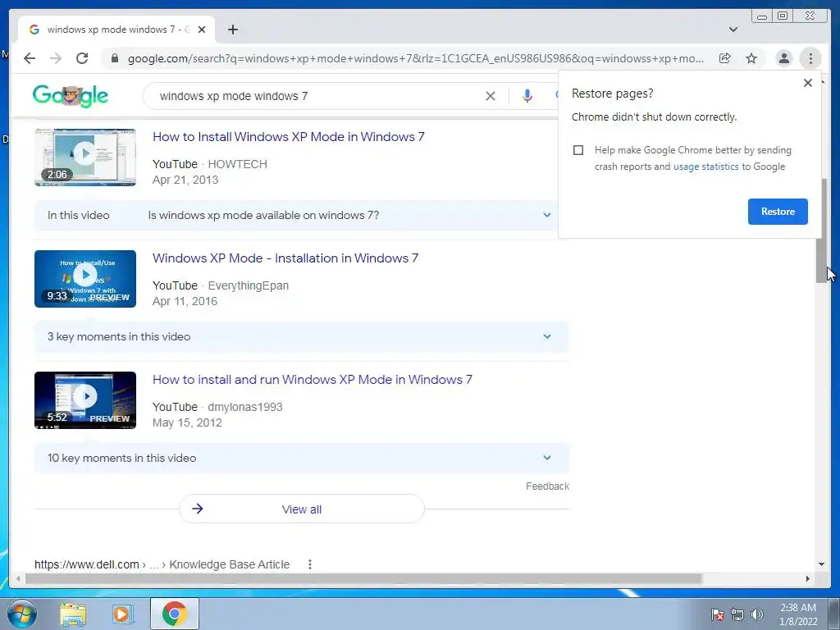
Task: Click the forward navigation arrow
Action: click(56, 58)
